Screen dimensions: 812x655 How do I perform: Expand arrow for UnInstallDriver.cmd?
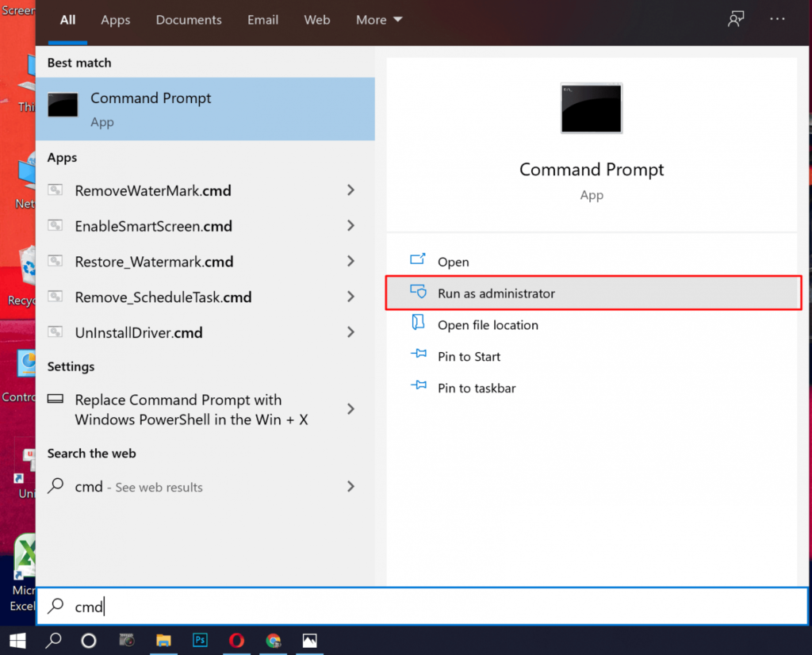coord(350,332)
